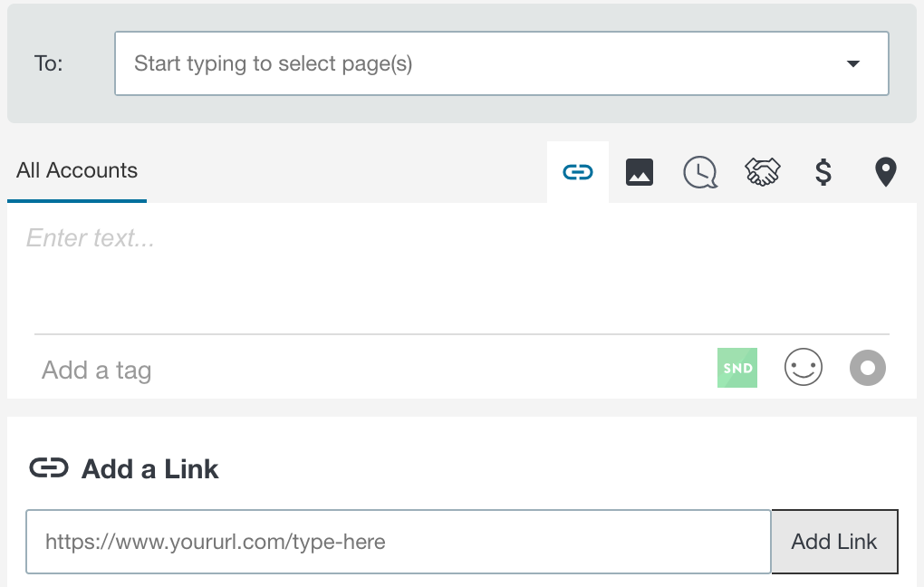The height and width of the screenshot is (587, 924).
Task: Open the clock schedule message icon
Action: coord(700,172)
